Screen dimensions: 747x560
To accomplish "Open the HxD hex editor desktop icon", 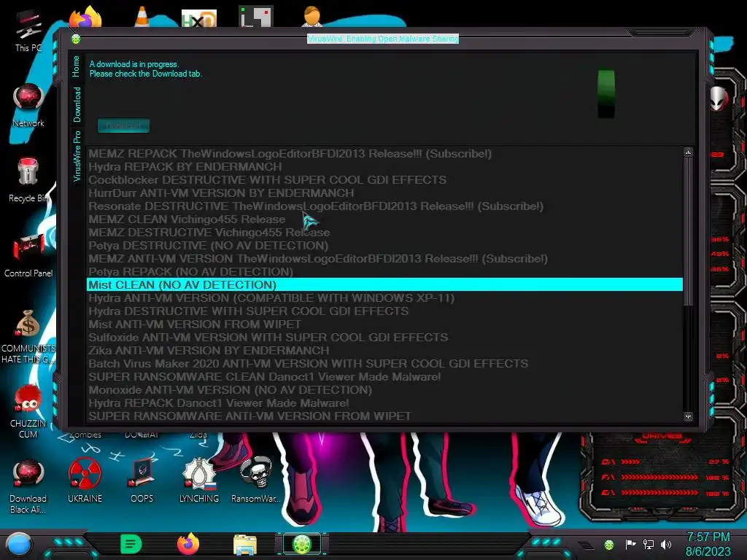I will click(x=199, y=18).
